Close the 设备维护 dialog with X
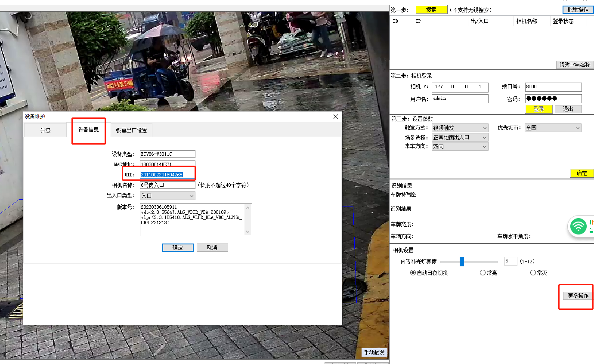Screen dimensions: 594x364 pos(336,117)
